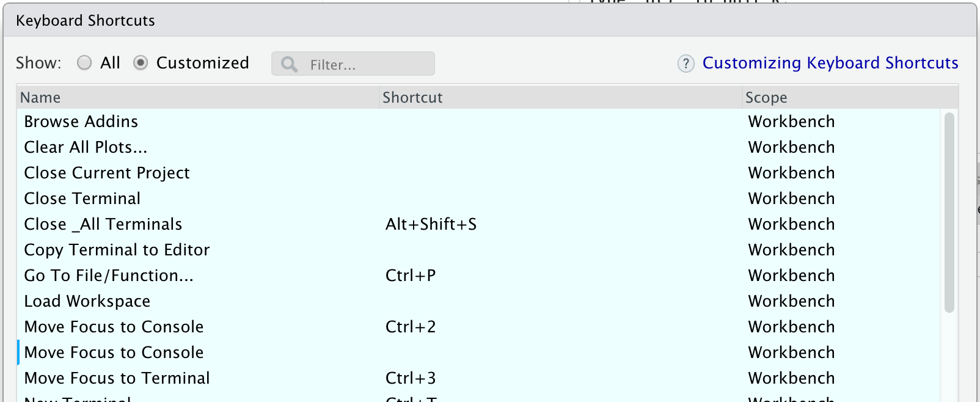
Task: Select the Browse Addins row
Action: (80, 121)
